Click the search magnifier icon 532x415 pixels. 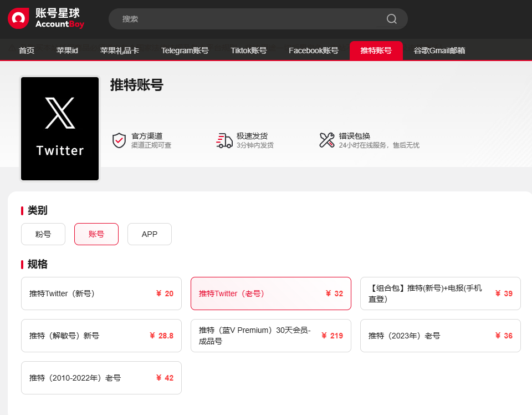pyautogui.click(x=391, y=19)
